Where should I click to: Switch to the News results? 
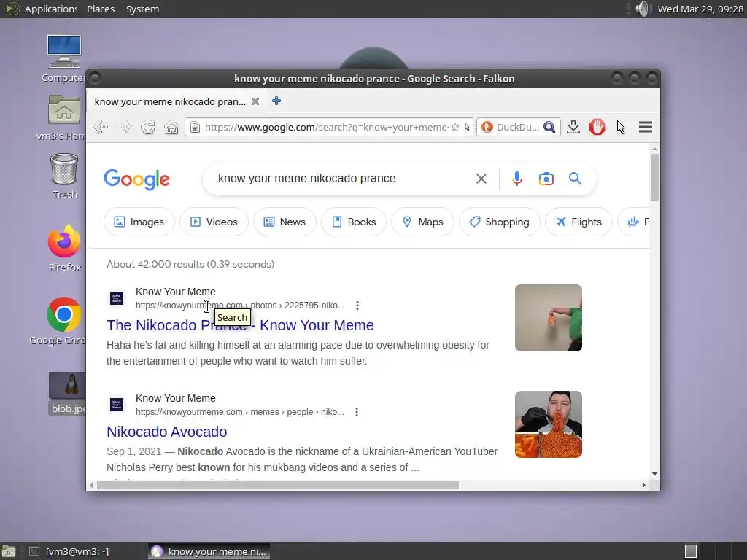(285, 222)
